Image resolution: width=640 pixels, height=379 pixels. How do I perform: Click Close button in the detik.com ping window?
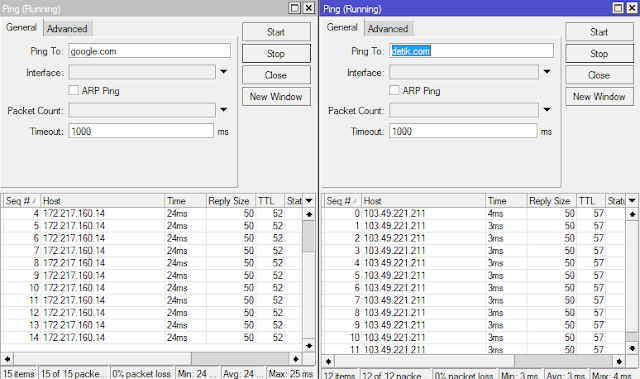tap(599, 75)
